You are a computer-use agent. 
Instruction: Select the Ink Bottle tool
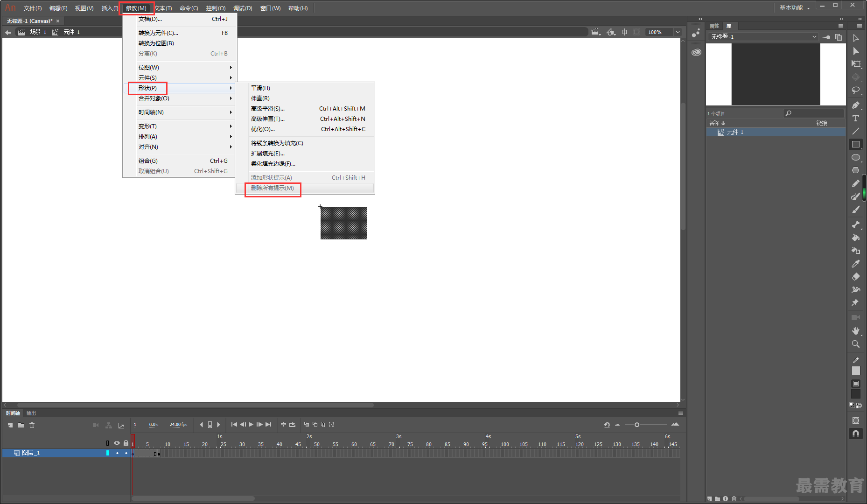click(856, 251)
